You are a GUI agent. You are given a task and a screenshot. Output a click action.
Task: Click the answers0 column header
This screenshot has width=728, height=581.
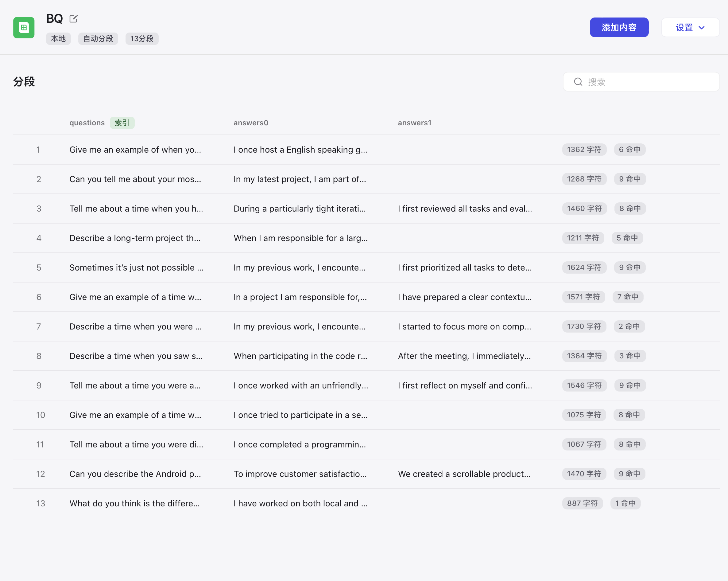[250, 123]
